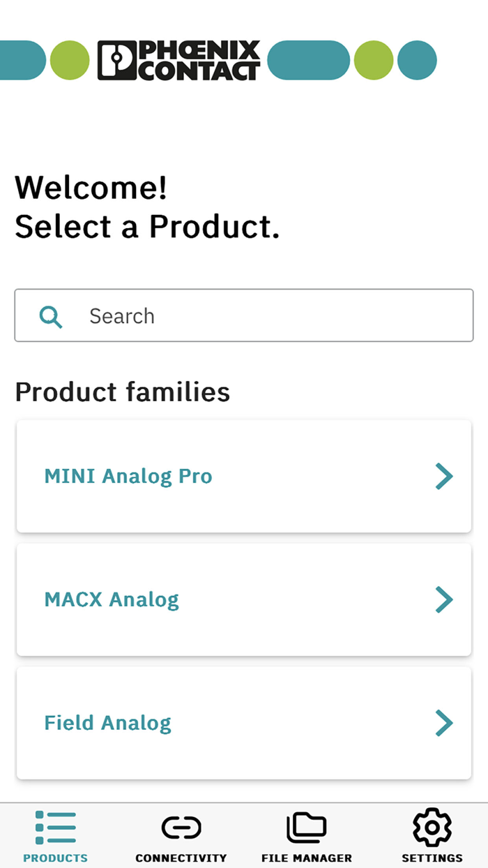Expand MACX Analog chevron arrow
This screenshot has width=488, height=868.
tap(444, 599)
